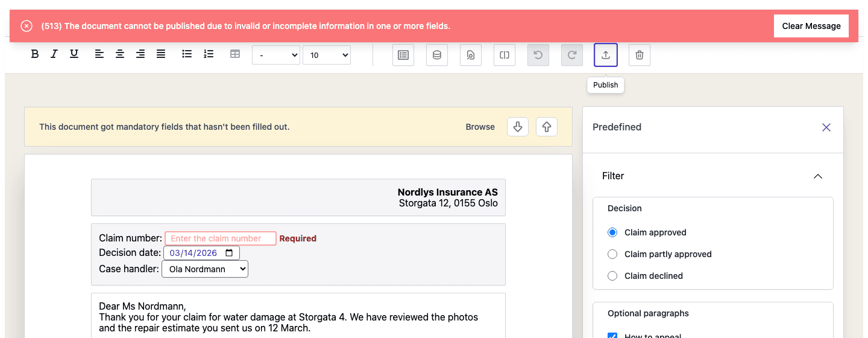Click the Decision date field
The height and width of the screenshot is (338, 868).
click(x=201, y=253)
